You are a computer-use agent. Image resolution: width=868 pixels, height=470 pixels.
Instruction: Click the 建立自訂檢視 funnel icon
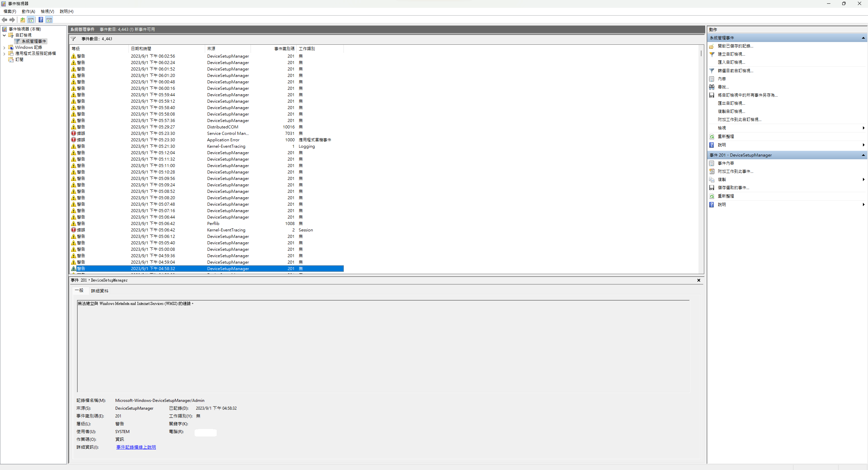[x=712, y=54]
